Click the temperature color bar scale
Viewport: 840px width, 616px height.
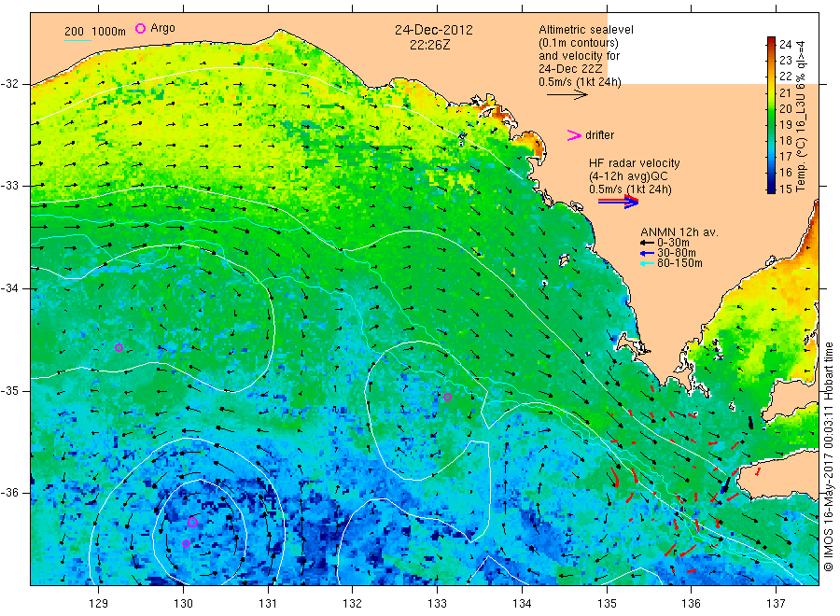pyautogui.click(x=772, y=115)
